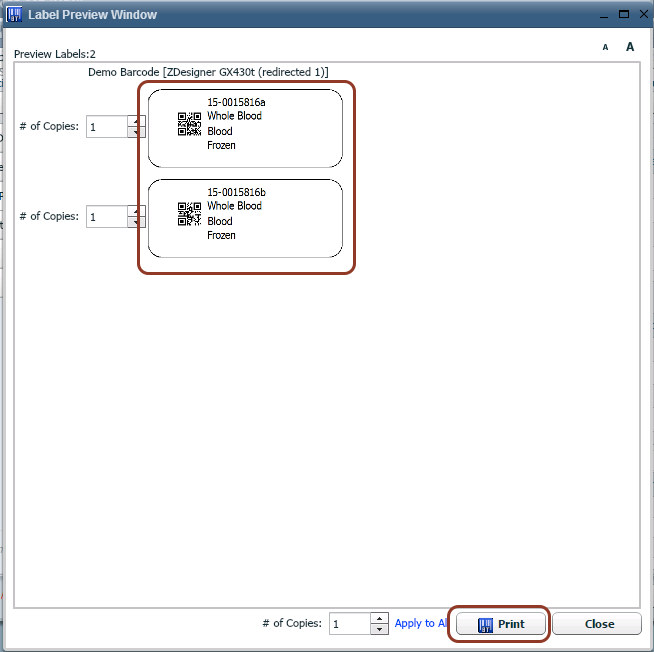Image resolution: width=654 pixels, height=652 pixels.
Task: Decrease preview font with small A icon
Action: 605,48
